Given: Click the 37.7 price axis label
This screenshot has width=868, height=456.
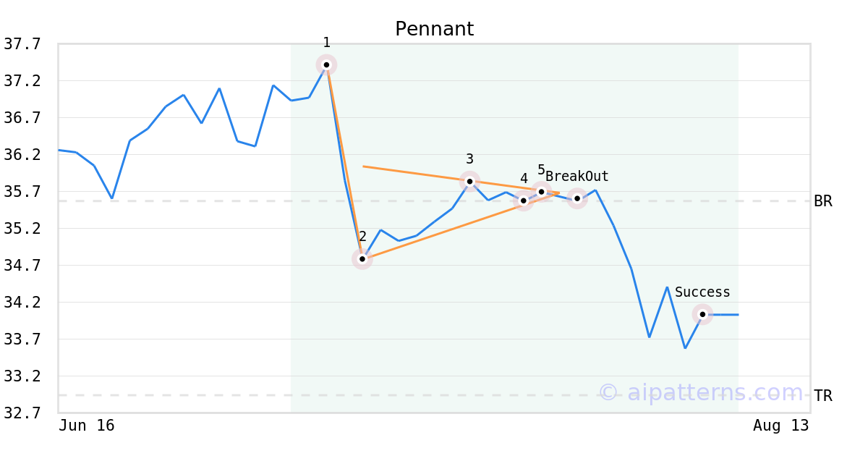Looking at the screenshot, I should pos(22,44).
